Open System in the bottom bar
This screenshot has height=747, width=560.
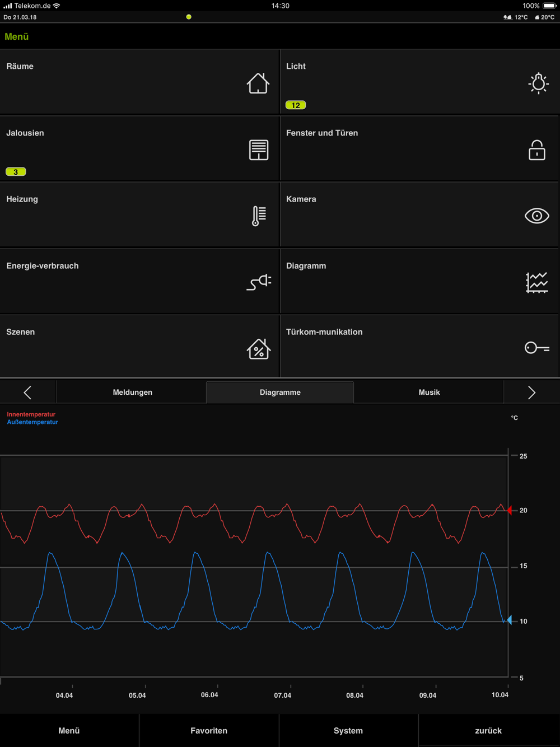(348, 730)
